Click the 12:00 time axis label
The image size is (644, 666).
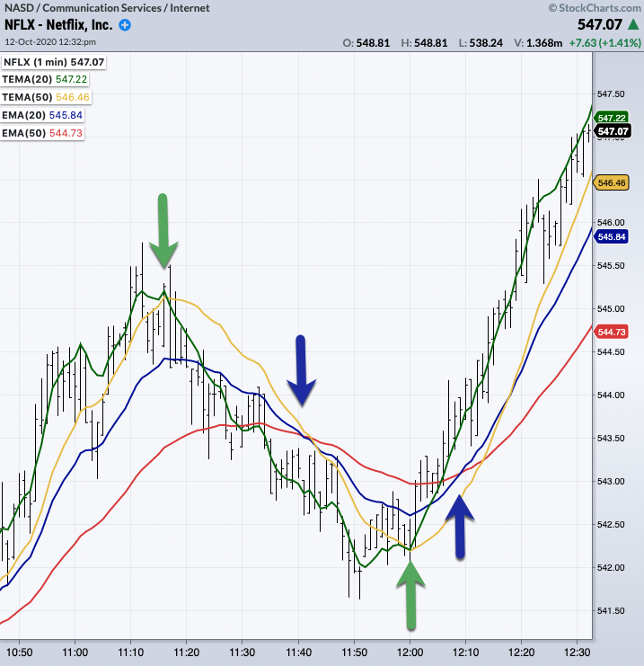point(410,652)
